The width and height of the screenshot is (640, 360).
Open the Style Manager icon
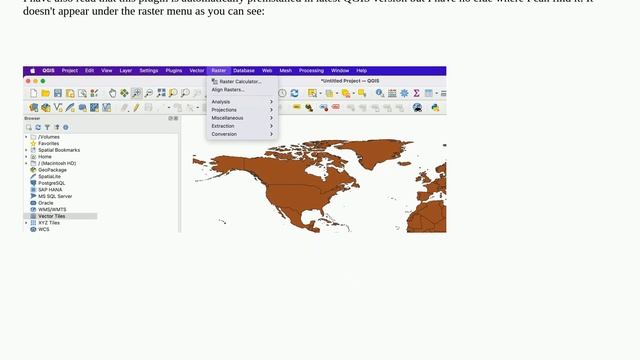pyautogui.click(x=94, y=93)
